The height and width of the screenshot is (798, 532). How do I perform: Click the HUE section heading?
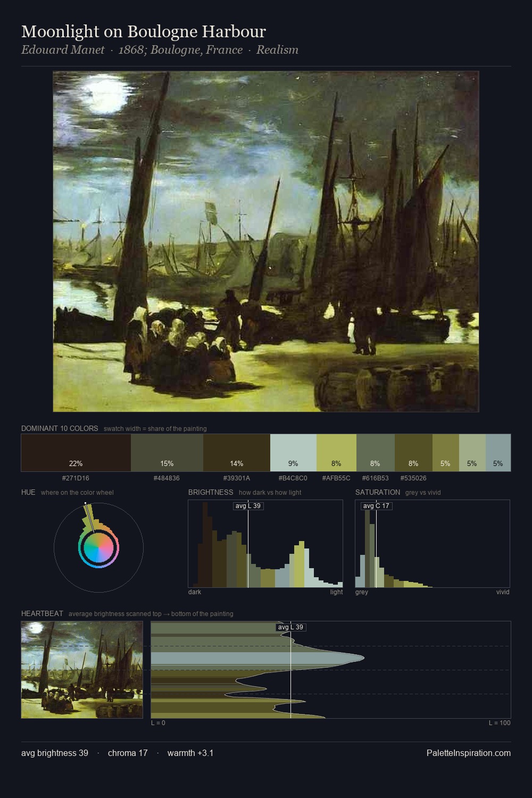click(28, 492)
